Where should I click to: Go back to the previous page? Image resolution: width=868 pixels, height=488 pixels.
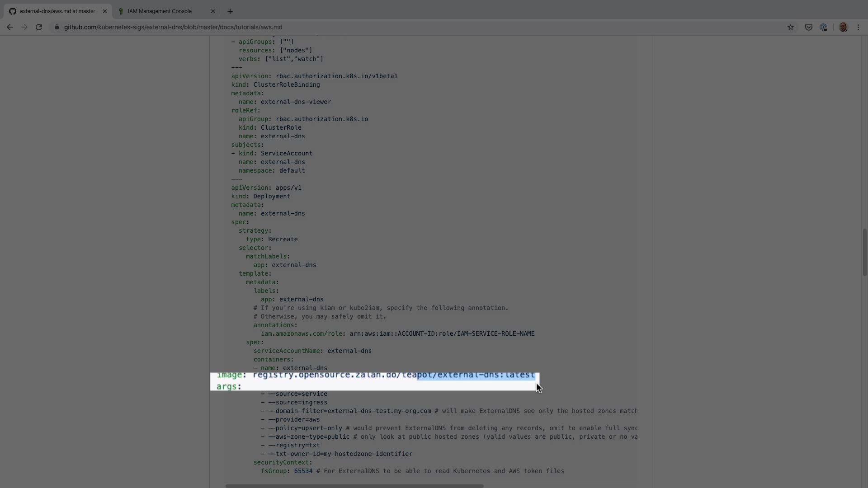click(x=9, y=27)
